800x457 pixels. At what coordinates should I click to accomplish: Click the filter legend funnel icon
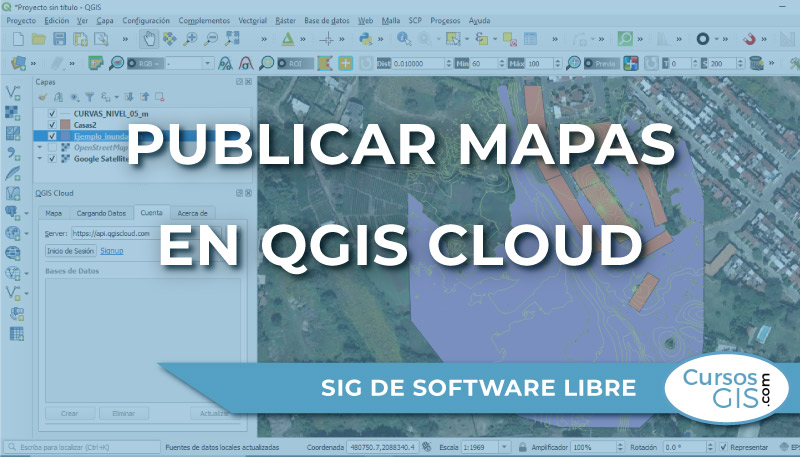[x=88, y=97]
